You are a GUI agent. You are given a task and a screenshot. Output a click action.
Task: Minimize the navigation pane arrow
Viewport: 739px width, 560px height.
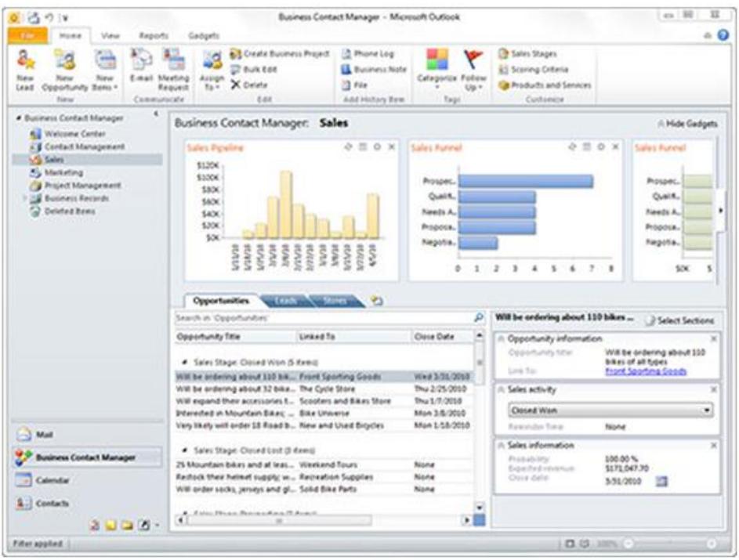coord(156,114)
